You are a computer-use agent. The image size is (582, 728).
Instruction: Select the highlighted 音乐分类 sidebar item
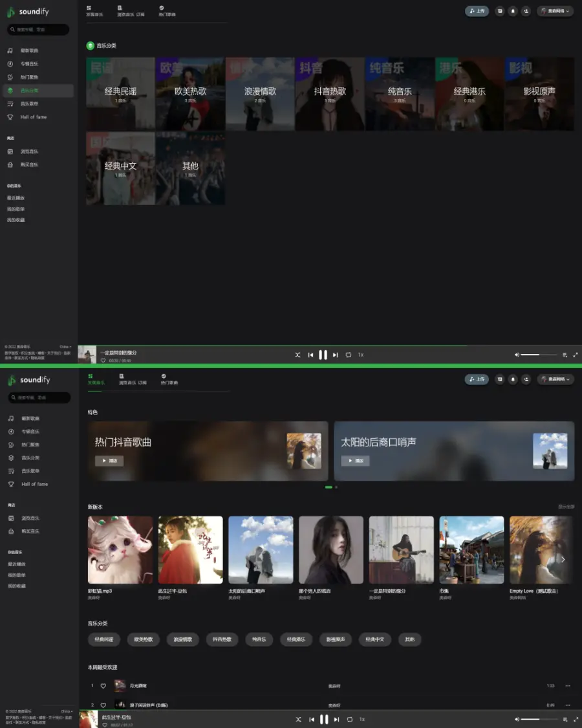point(38,91)
